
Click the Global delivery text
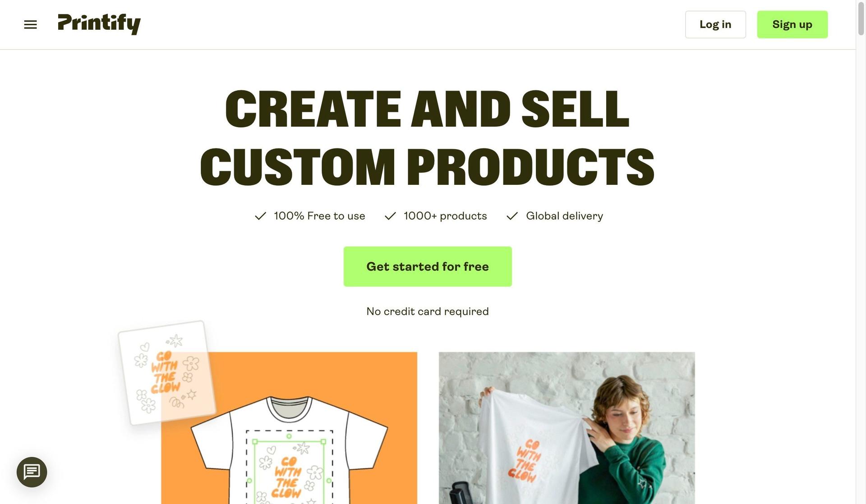[x=564, y=216]
